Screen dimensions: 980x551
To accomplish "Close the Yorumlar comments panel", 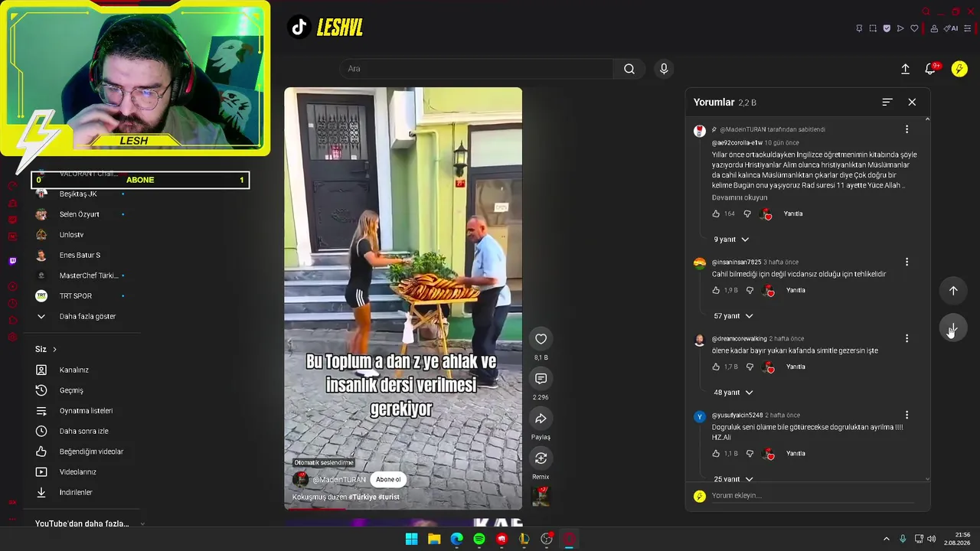I will pyautogui.click(x=912, y=102).
